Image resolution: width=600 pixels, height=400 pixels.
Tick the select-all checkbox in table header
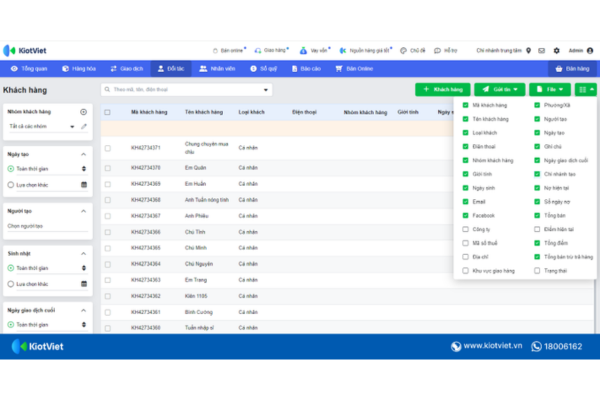pos(108,112)
